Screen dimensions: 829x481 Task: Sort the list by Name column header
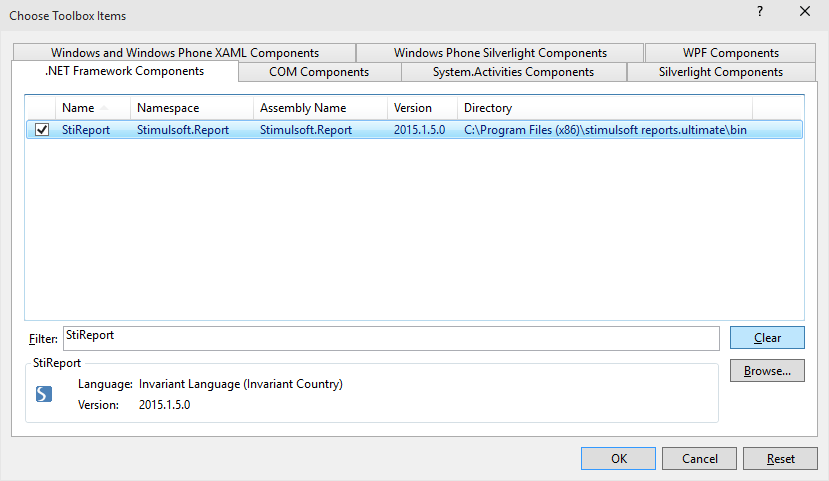point(78,108)
